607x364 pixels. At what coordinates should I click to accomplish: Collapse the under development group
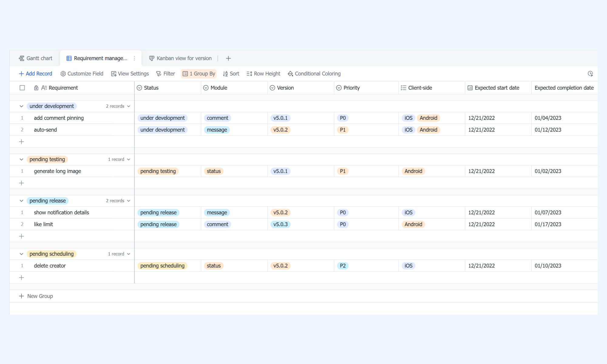click(21, 106)
